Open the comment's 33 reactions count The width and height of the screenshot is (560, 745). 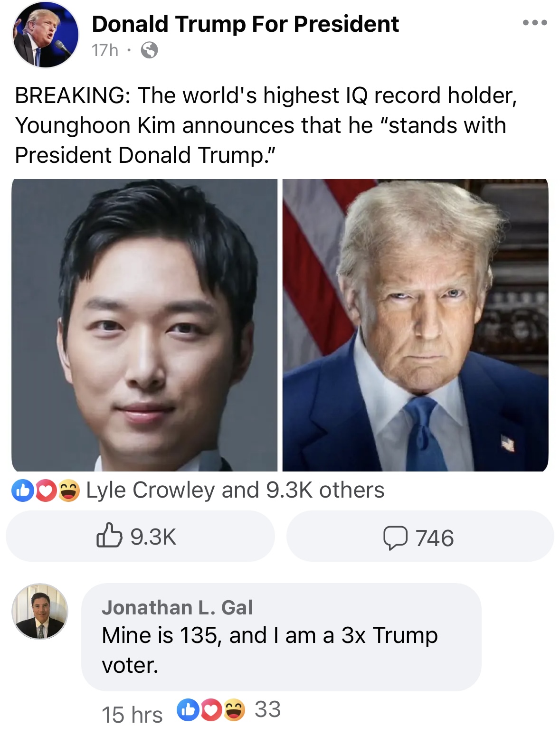267,709
